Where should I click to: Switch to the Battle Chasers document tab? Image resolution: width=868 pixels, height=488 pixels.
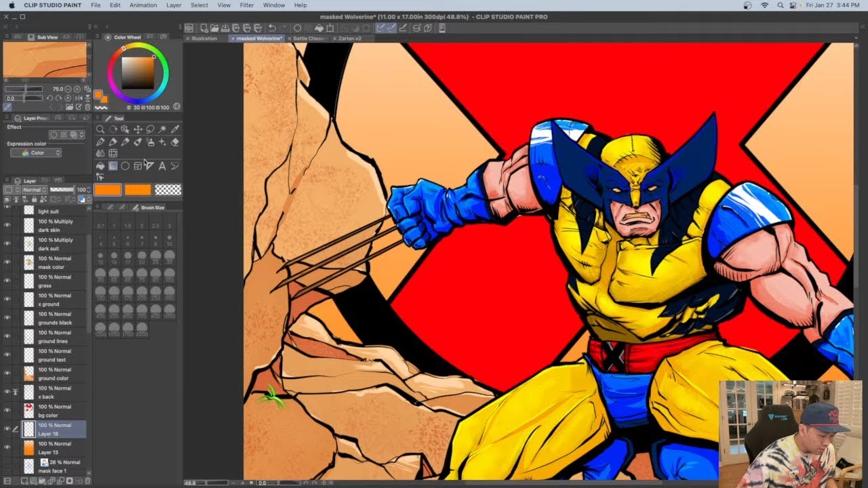(310, 39)
